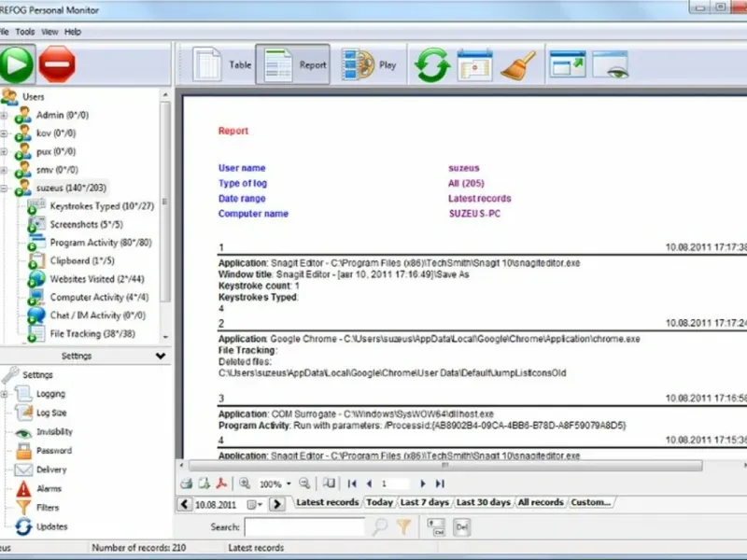Expand the Admin user node

click(4, 115)
